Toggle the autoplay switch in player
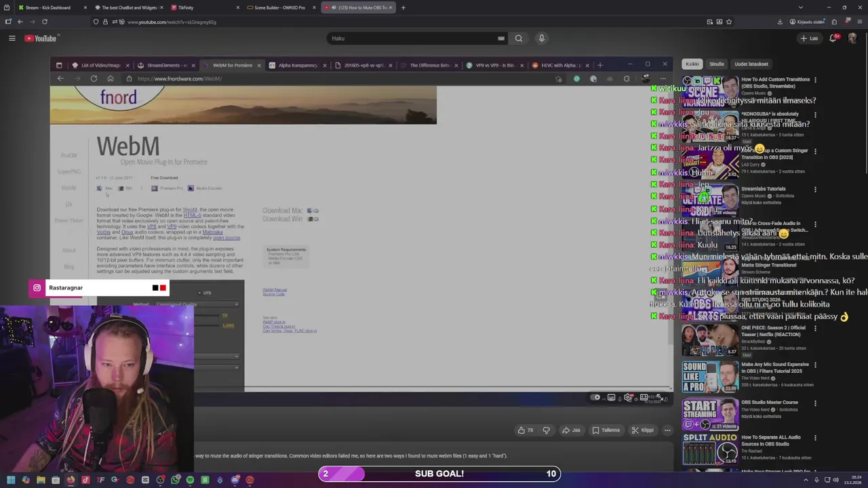868x488 pixels. pos(595,397)
